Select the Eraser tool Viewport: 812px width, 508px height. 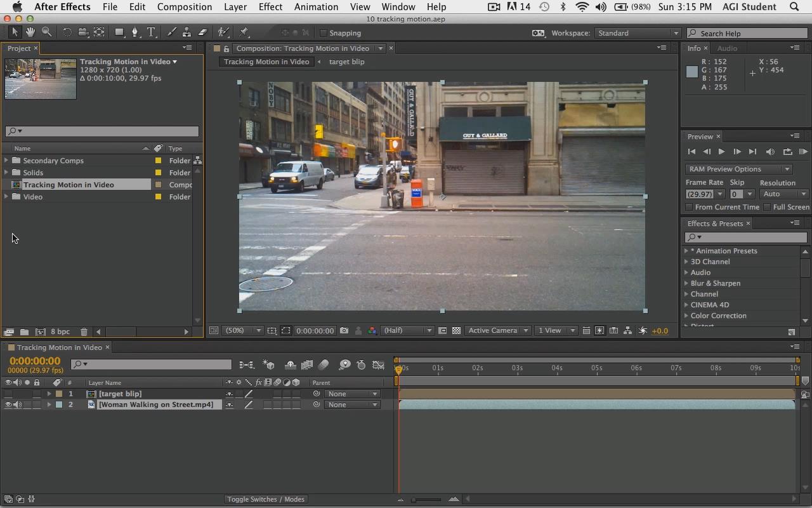[x=203, y=32]
